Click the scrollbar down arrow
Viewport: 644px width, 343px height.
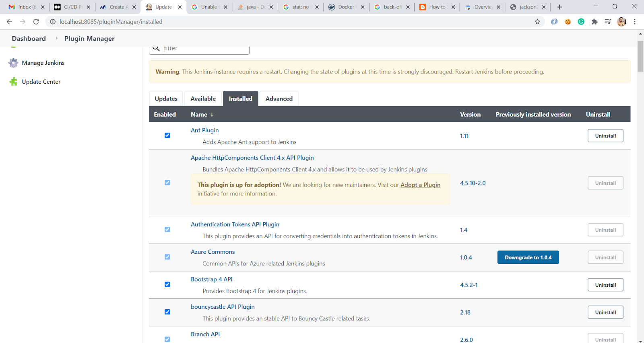[x=640, y=341]
